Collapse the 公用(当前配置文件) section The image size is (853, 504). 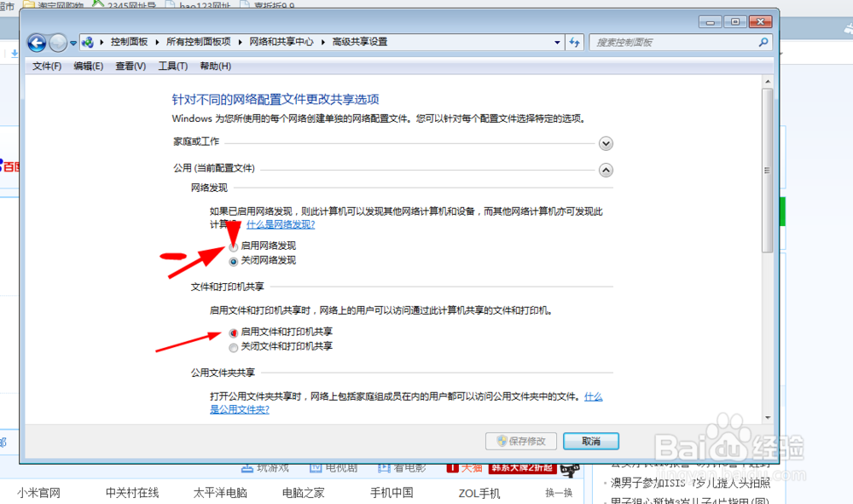[606, 170]
